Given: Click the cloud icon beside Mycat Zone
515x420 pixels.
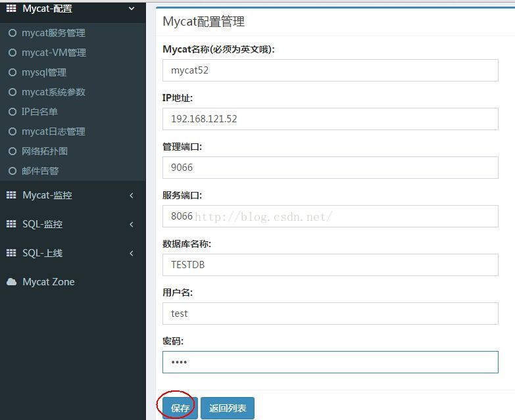Looking at the screenshot, I should (x=11, y=281).
